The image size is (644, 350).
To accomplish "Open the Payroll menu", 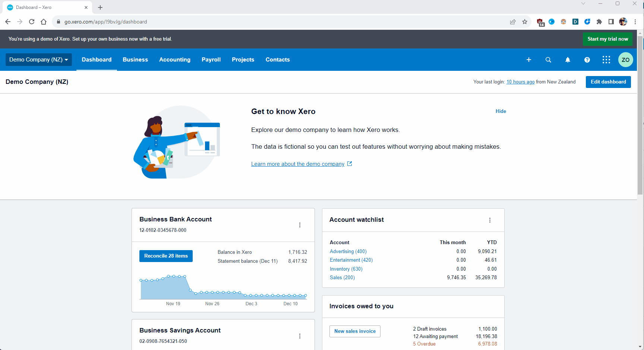I will click(x=211, y=60).
